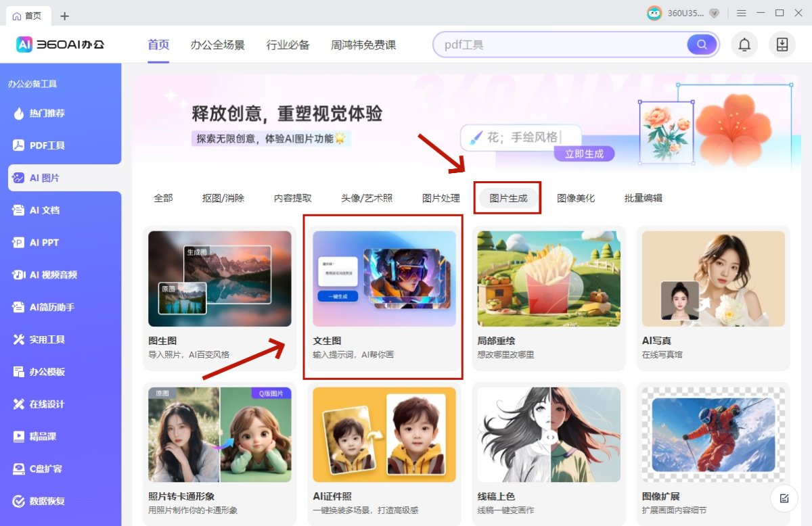
Task: Open the AI证件照 tool card
Action: tap(384, 454)
